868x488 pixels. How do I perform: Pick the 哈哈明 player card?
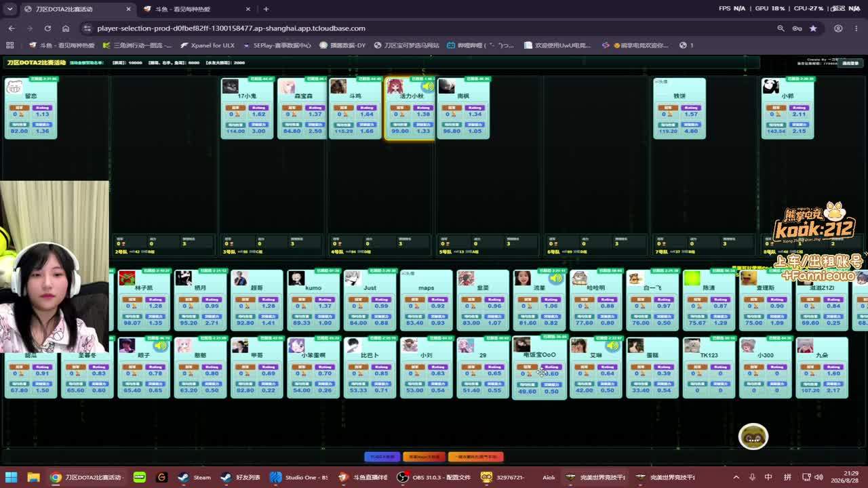point(595,300)
